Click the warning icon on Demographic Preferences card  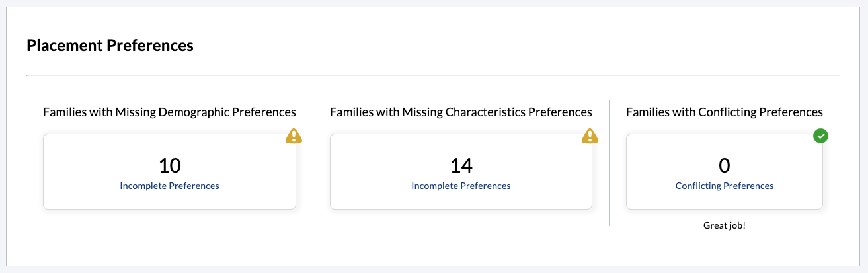(x=294, y=136)
